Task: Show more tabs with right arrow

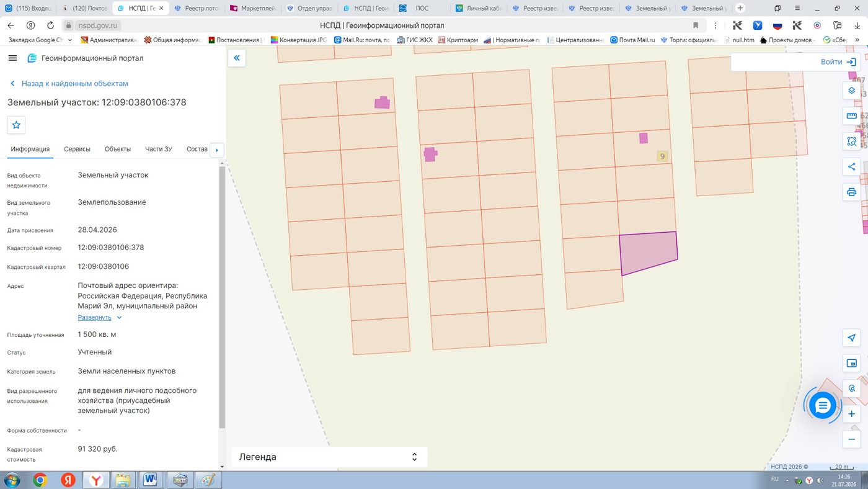Action: (x=216, y=150)
